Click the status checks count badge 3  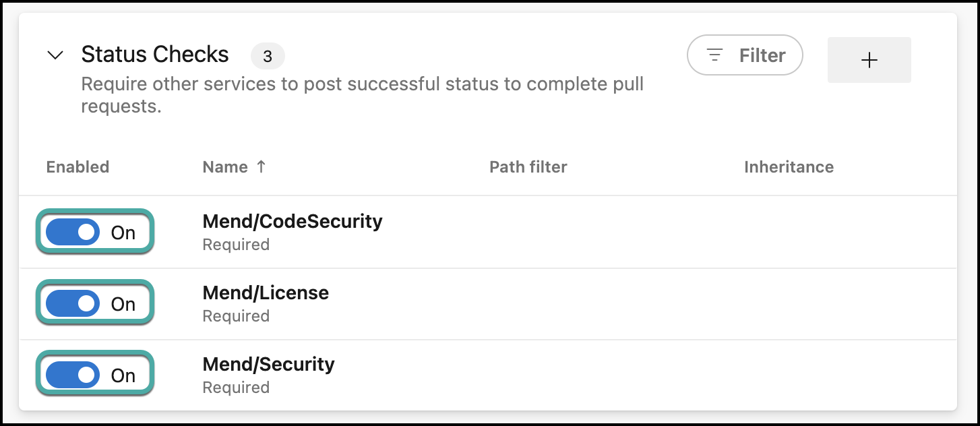pyautogui.click(x=268, y=57)
